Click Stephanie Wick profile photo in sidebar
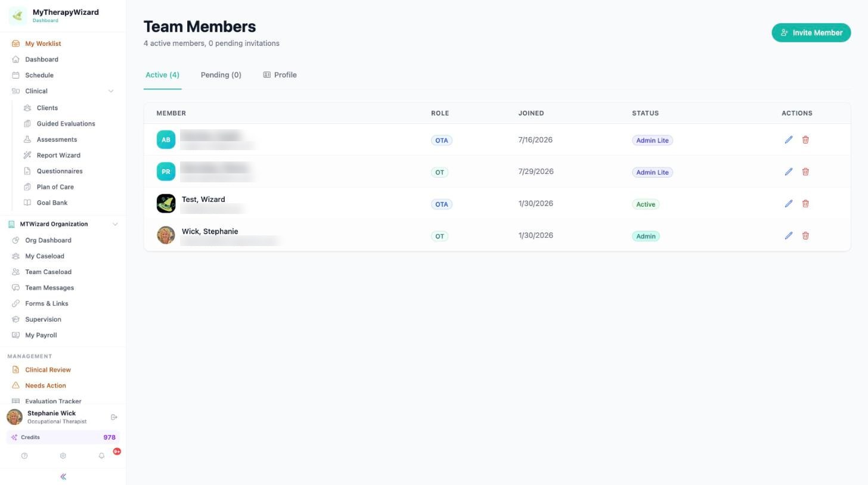The height and width of the screenshot is (485, 868). coord(14,417)
